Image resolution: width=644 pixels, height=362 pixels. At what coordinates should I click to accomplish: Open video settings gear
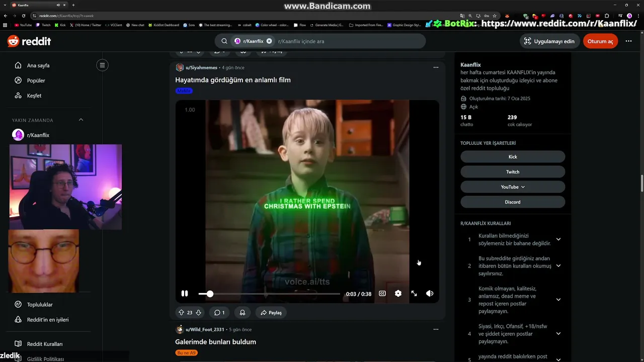[x=398, y=294]
